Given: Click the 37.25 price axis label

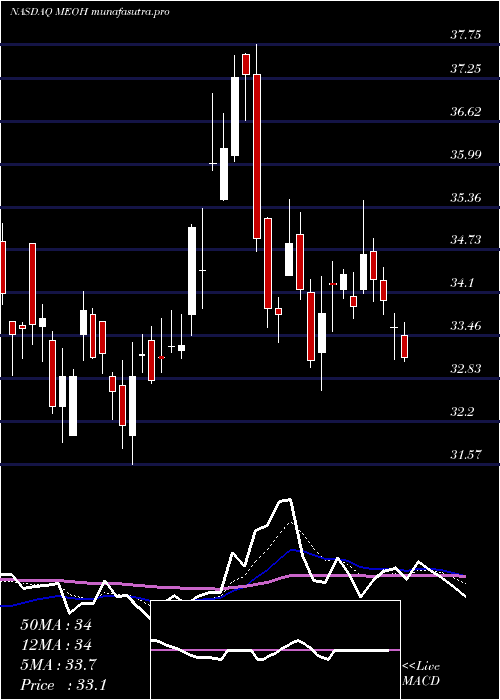Looking at the screenshot, I should [466, 68].
